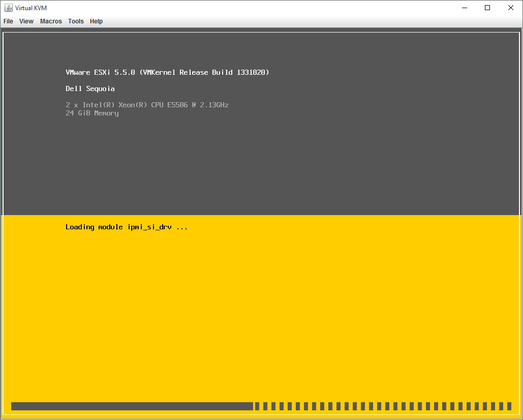Click the Intel Xeon CPU E5506 line
The height and width of the screenshot is (420, 523).
point(147,105)
